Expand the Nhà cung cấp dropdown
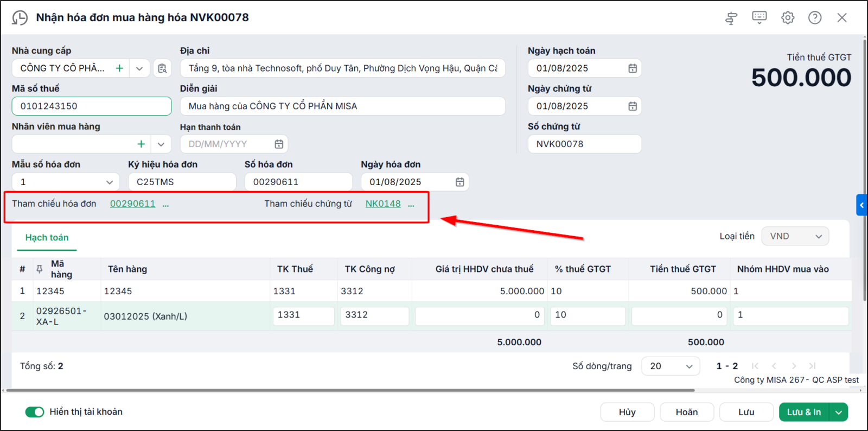Screen dimensions: 868x431 point(139,68)
